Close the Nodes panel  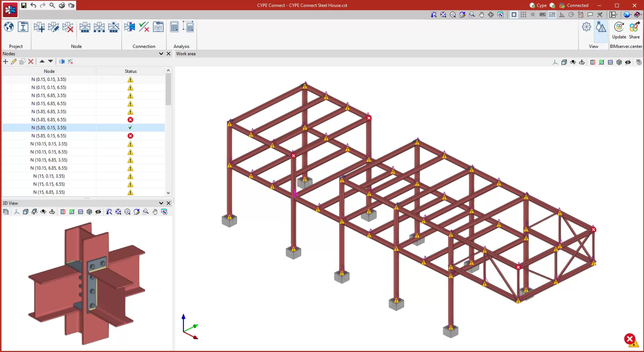click(168, 54)
